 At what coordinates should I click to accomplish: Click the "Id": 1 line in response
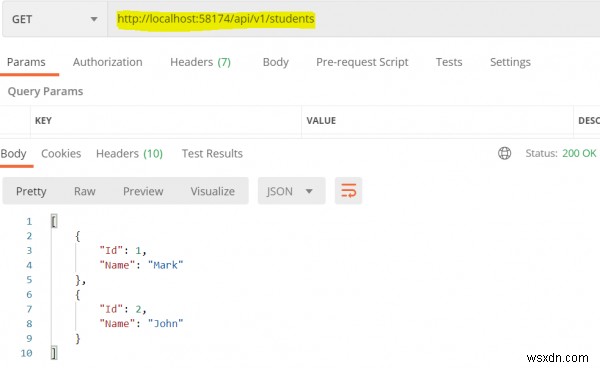click(123, 251)
